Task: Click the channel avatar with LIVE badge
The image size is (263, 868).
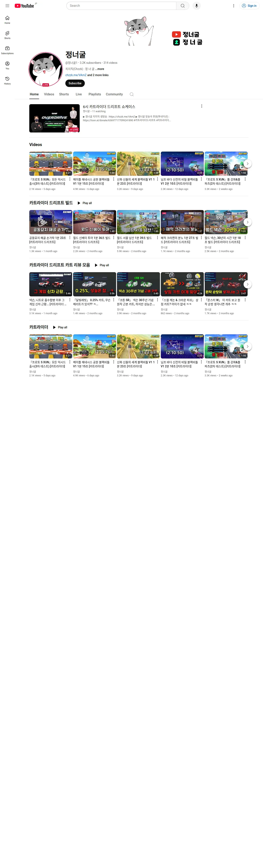Action: tap(46, 69)
